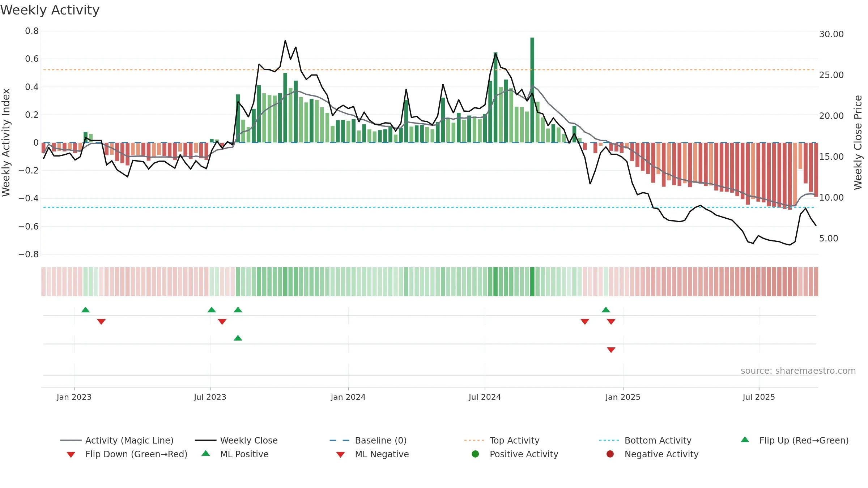Click the darkest green heat strip cell
Image resolution: width=868 pixels, height=488 pixels.
(532, 282)
